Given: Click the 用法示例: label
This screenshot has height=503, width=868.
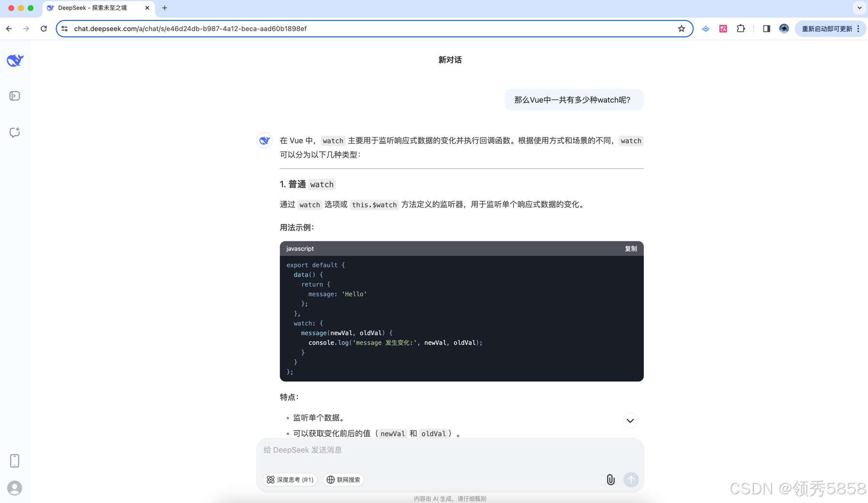Looking at the screenshot, I should pos(297,227).
